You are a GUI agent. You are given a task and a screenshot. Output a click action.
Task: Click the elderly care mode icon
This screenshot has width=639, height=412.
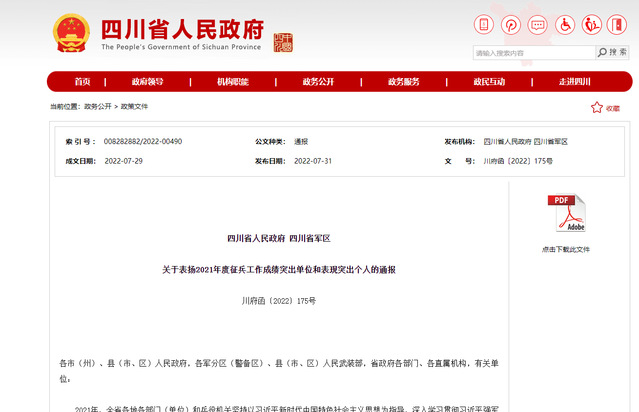[592, 24]
